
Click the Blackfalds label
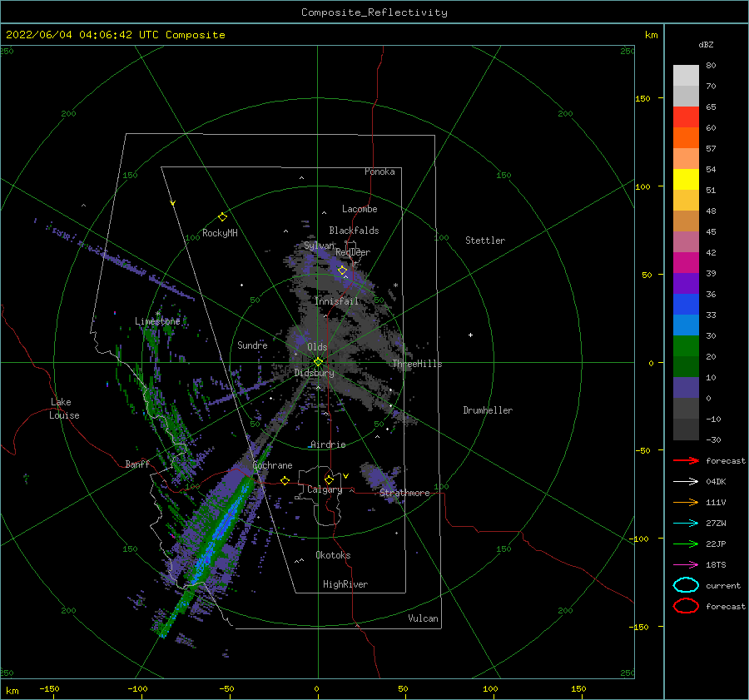tap(354, 231)
